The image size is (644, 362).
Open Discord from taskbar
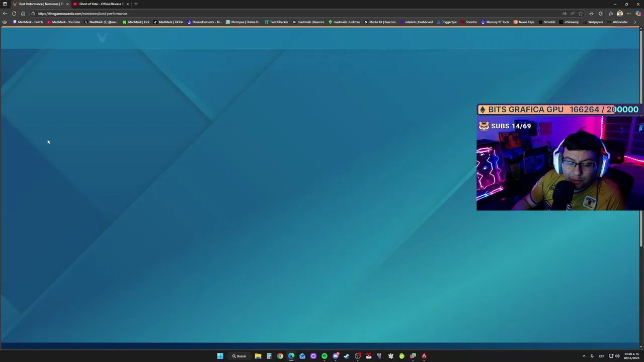tap(336, 356)
